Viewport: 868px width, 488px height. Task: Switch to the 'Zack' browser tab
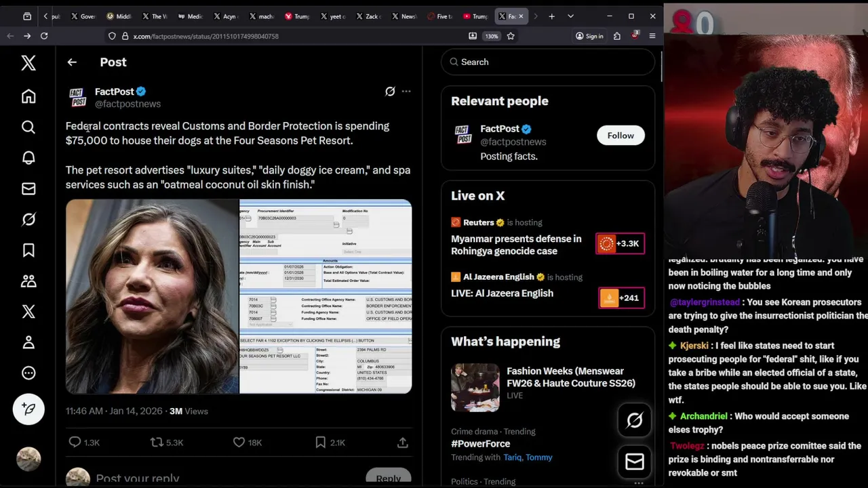tap(368, 16)
